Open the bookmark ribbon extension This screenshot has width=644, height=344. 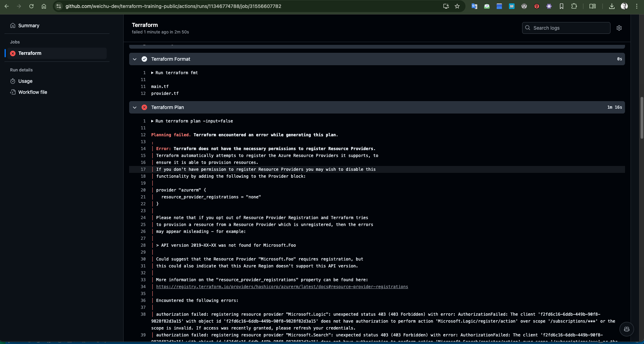(561, 6)
